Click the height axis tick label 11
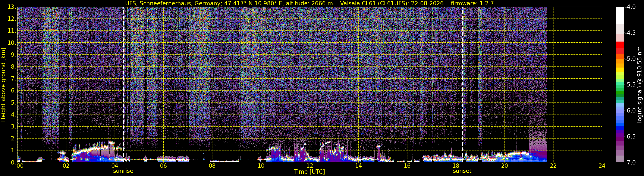644x176 pixels. (12, 31)
